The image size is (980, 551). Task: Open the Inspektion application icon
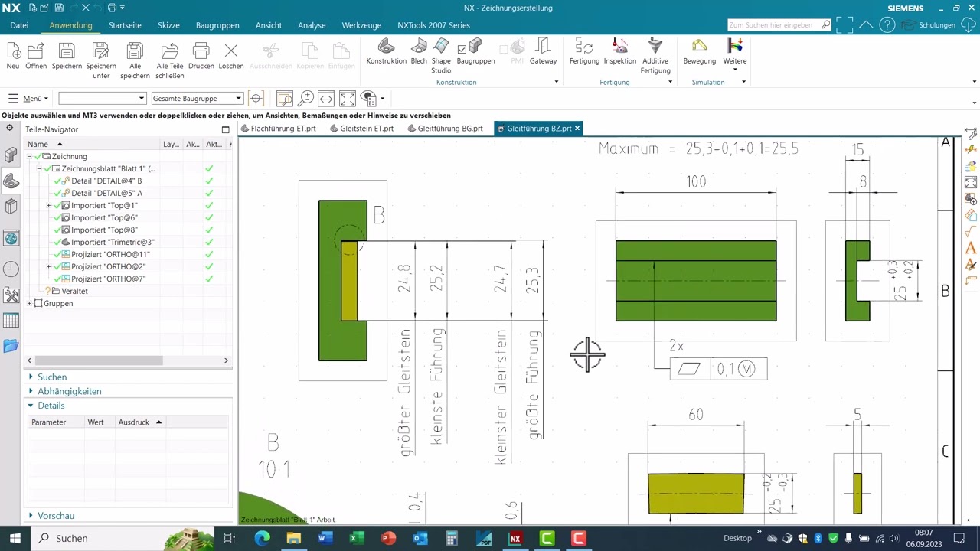[x=619, y=47]
